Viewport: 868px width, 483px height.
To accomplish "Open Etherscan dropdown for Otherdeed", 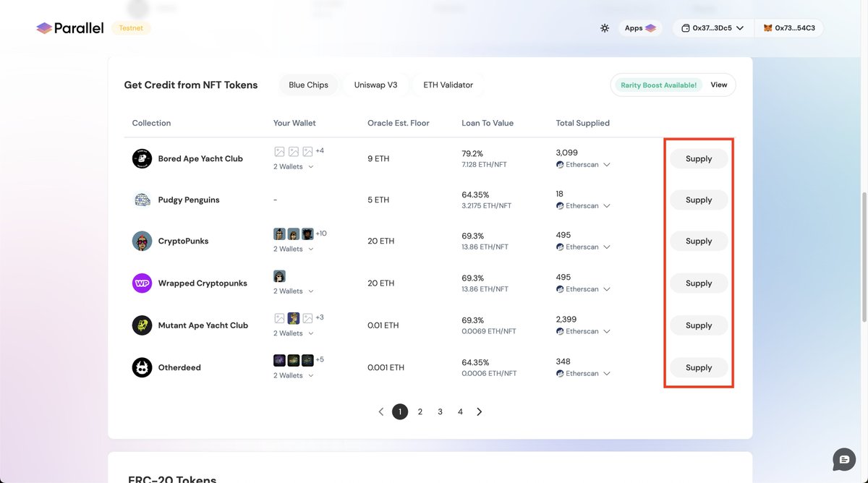I will click(x=583, y=374).
